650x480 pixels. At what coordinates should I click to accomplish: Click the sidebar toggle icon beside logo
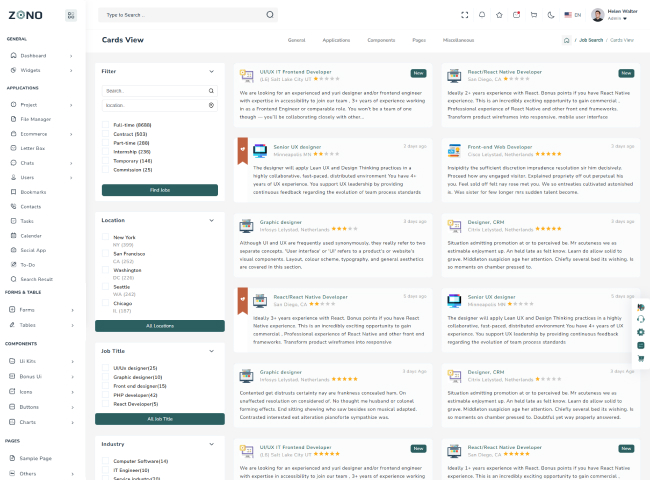tap(70, 15)
